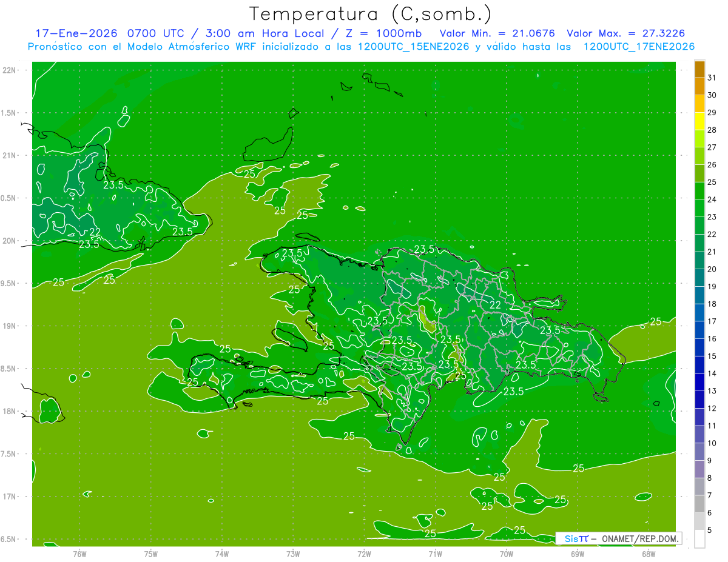Click the "31" label on the color scale
Image resolution: width=728 pixels, height=562 pixels.
point(712,77)
